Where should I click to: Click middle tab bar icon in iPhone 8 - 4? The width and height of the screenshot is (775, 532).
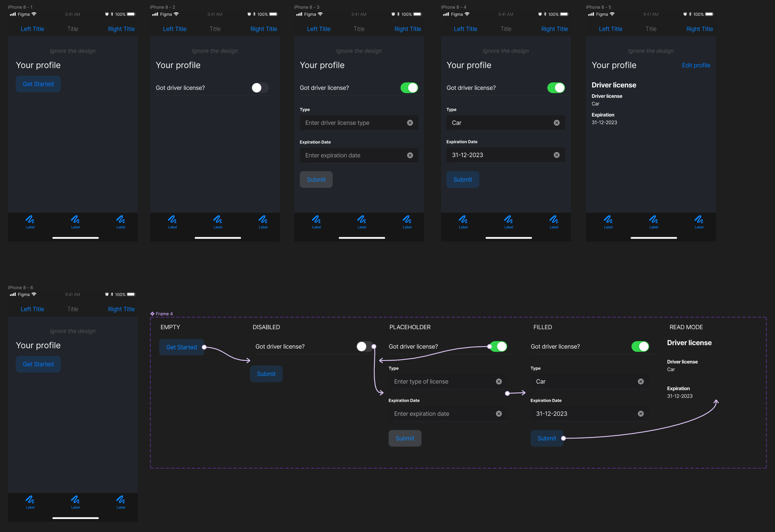[x=508, y=219]
